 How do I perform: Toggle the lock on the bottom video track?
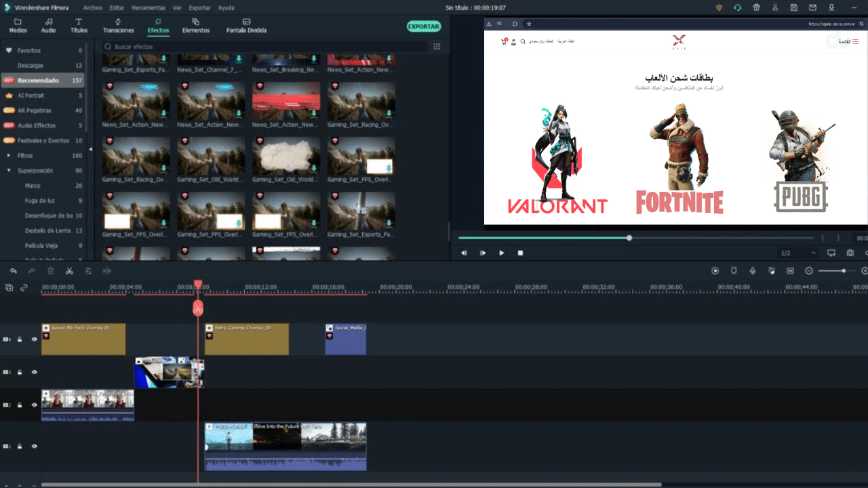click(20, 447)
